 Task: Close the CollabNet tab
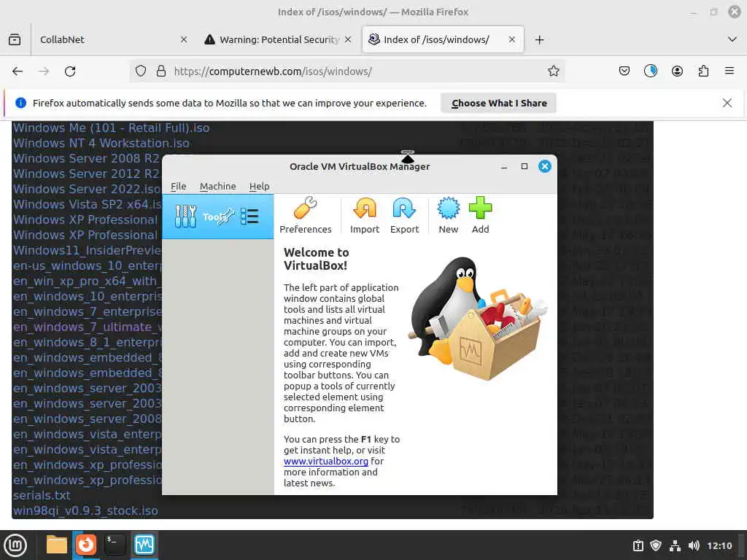[x=184, y=39]
